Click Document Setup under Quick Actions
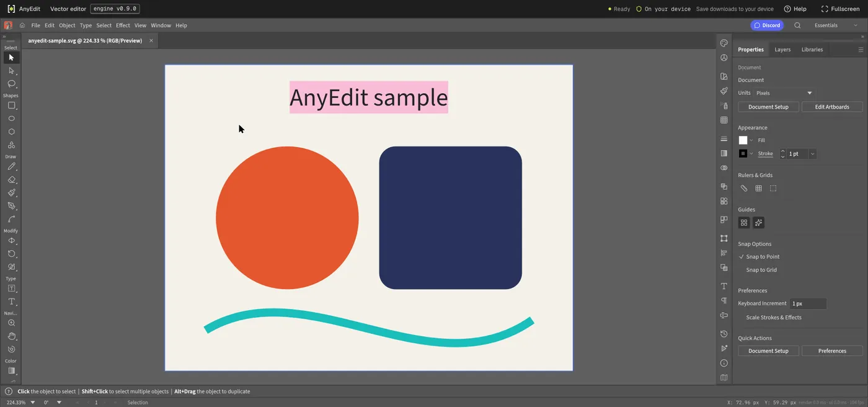The image size is (868, 407). pos(768,351)
